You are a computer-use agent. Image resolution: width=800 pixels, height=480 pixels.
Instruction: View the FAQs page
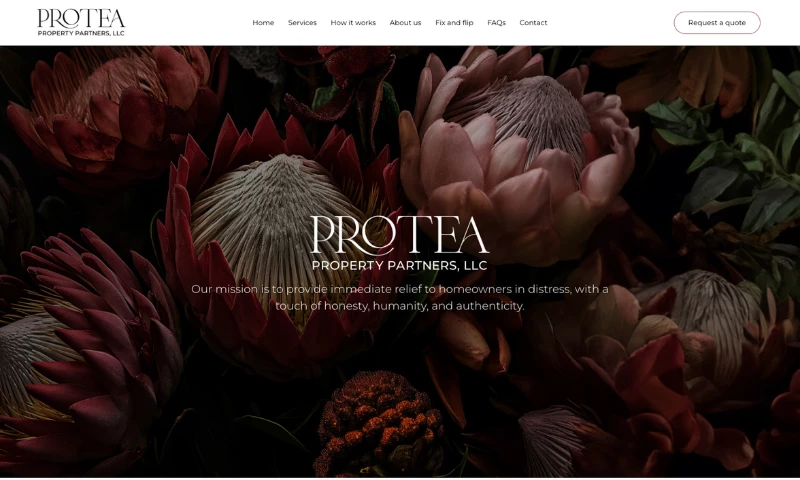tap(496, 22)
